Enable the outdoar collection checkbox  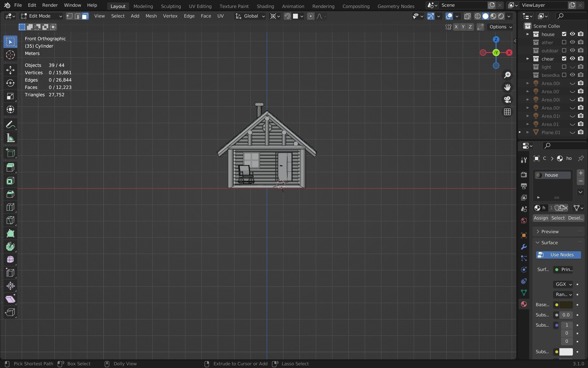pyautogui.click(x=564, y=50)
